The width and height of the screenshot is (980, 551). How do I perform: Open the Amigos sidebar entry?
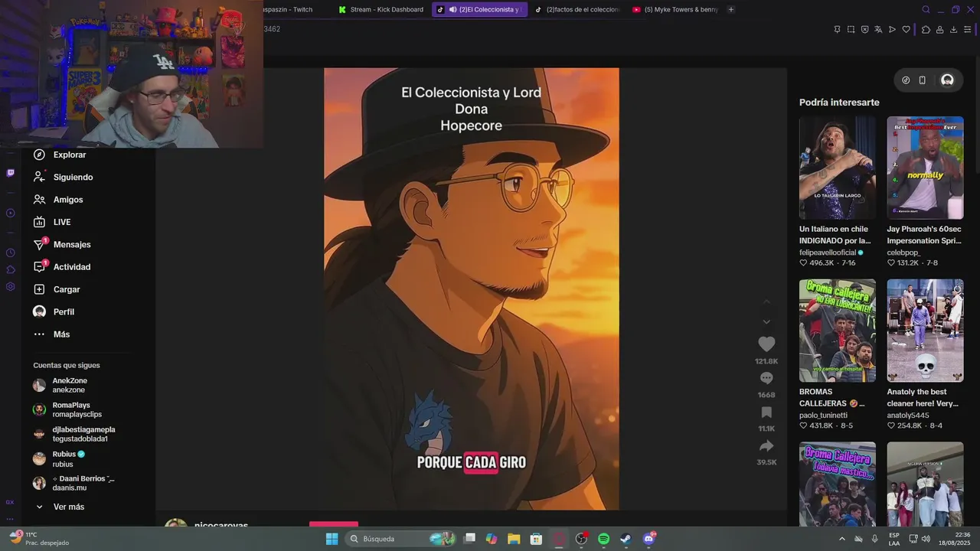click(58, 200)
